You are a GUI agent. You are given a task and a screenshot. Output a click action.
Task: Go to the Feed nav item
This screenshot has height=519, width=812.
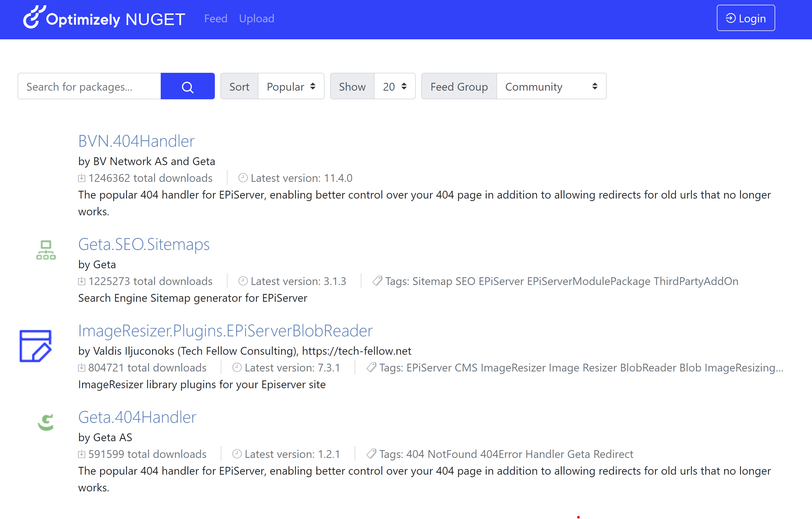[x=215, y=18]
